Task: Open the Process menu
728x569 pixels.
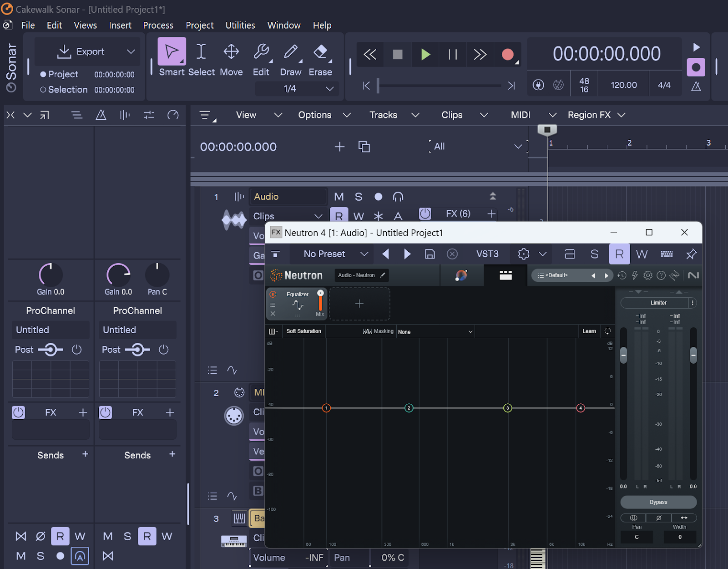Action: coord(158,25)
